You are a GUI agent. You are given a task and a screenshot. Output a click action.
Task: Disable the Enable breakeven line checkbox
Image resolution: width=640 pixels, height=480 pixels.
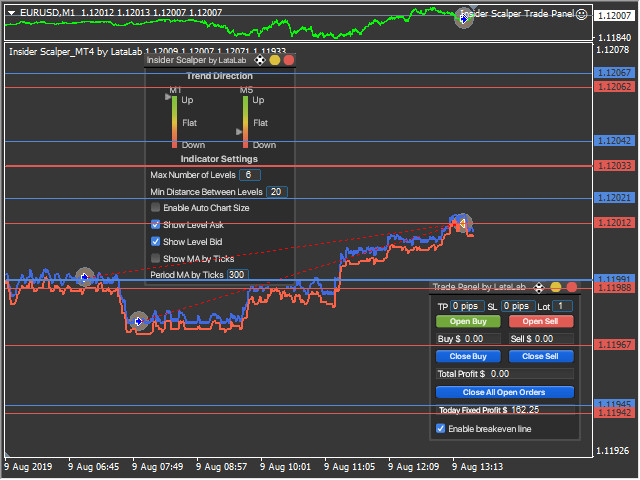pyautogui.click(x=440, y=429)
